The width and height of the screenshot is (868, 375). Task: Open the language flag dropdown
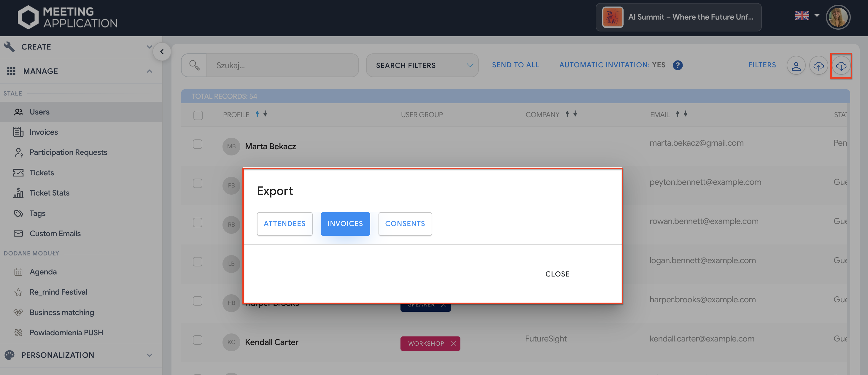click(x=807, y=15)
